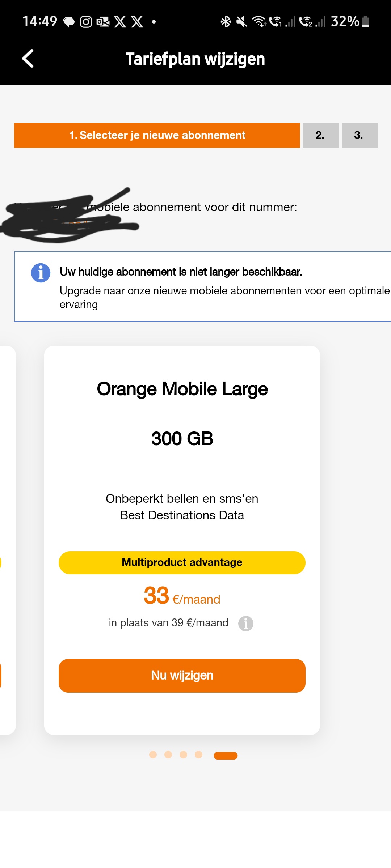
Task: Tap the Multiproduct advantage badge
Action: tap(182, 562)
